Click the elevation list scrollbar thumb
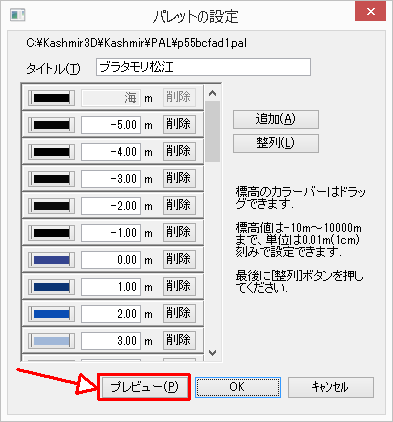The image size is (393, 422). 213,132
